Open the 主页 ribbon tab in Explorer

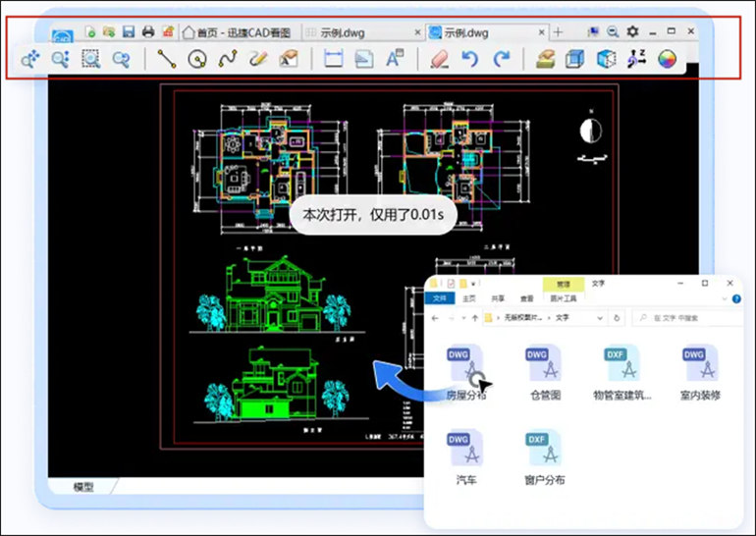point(469,298)
